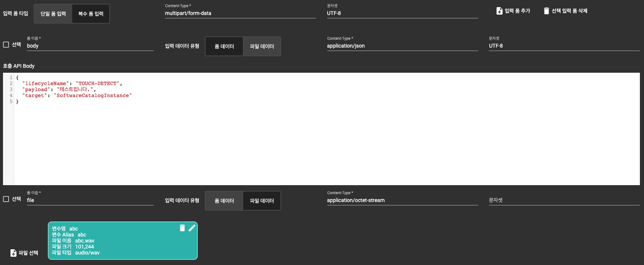Click line number 5 in the editor gutter
This screenshot has width=644, height=265.
pyautogui.click(x=11, y=102)
